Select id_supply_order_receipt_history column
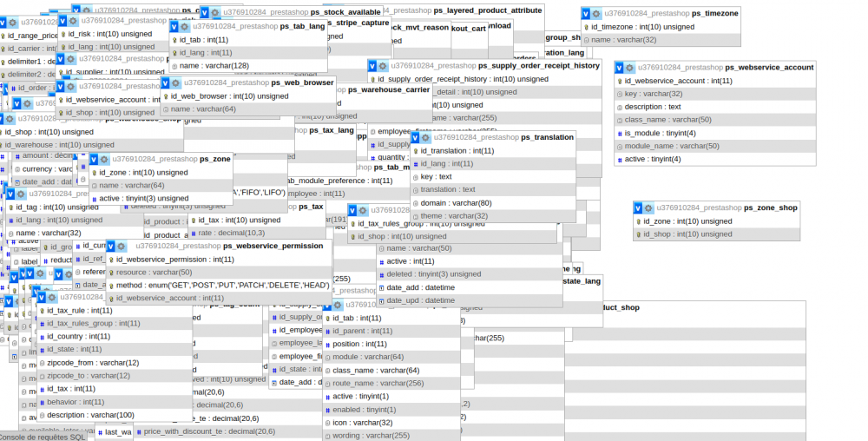Screen dimensions: 868x441 coord(485,79)
